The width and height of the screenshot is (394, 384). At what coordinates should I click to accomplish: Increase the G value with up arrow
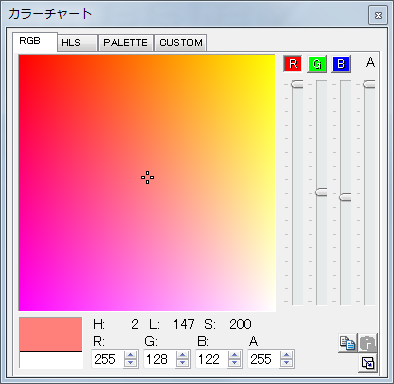pos(182,355)
